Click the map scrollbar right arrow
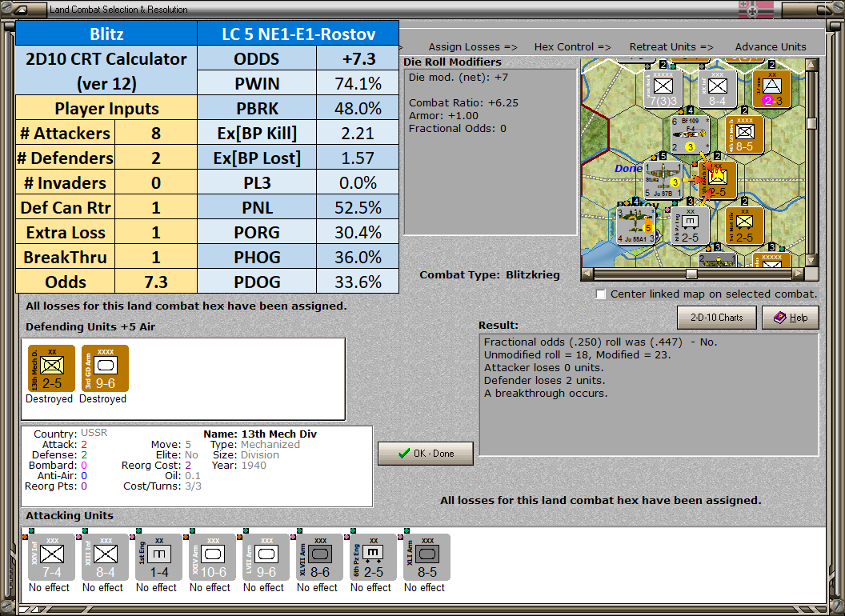The width and height of the screenshot is (845, 616). pos(799,274)
